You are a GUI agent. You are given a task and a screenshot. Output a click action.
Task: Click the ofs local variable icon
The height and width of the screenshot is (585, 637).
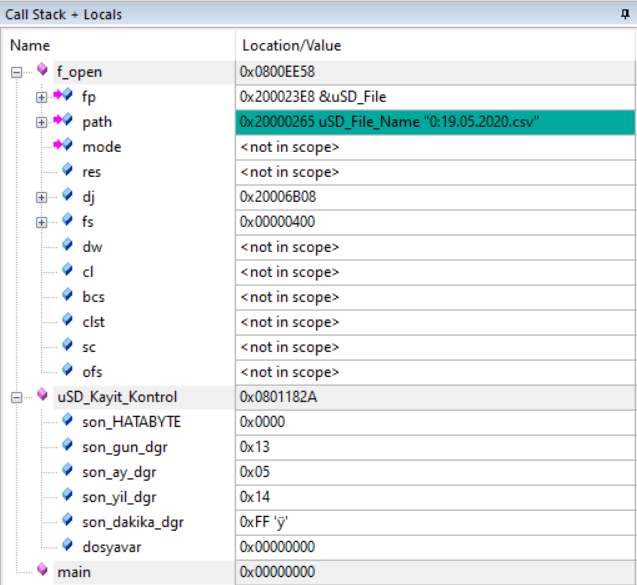(67, 369)
